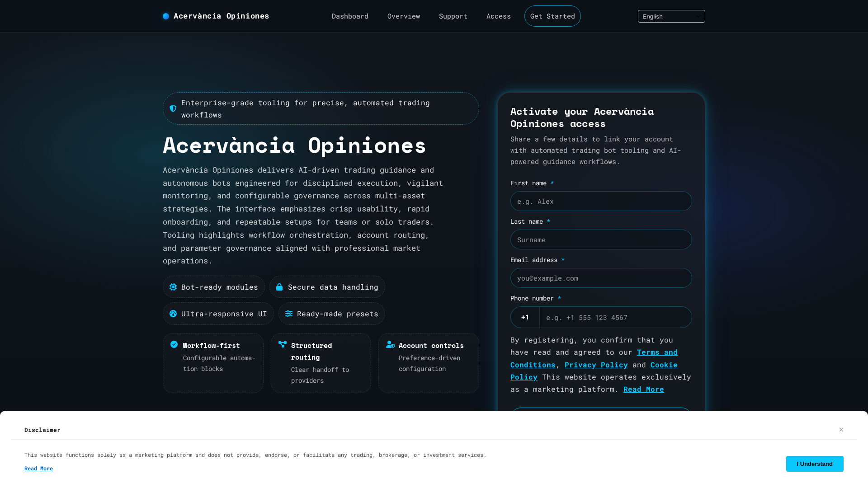
Task: Open the Privacy Policy link
Action: tap(596, 365)
